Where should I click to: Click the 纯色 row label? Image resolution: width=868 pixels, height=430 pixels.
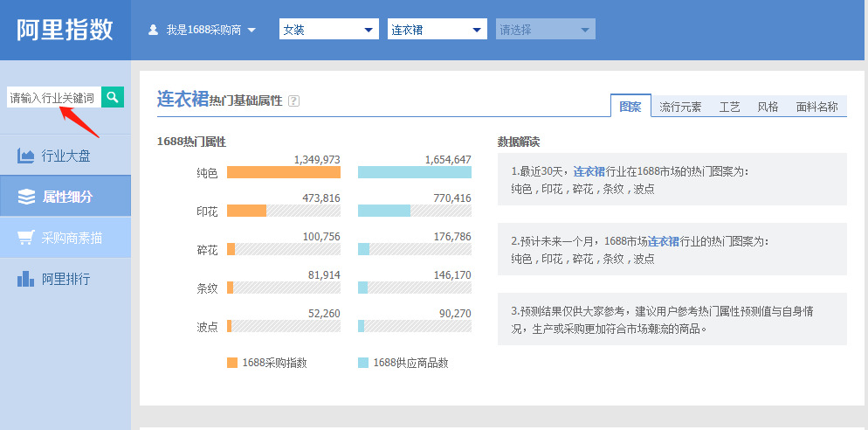point(207,173)
